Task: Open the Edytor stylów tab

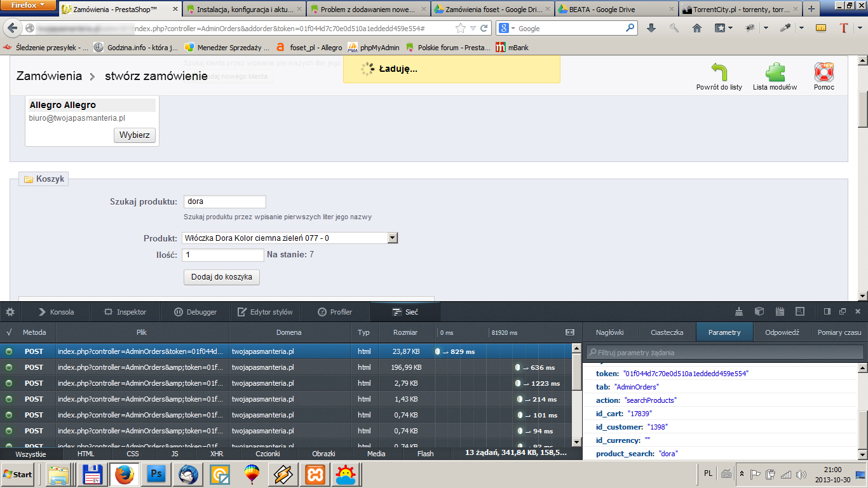Action: (265, 312)
